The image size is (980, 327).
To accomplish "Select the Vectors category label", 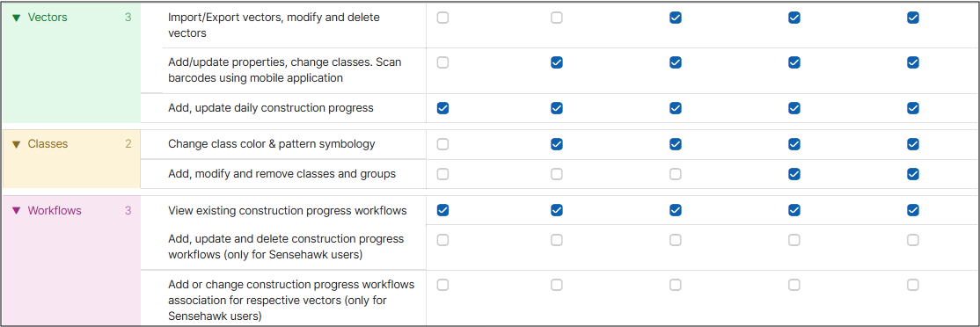I will click(x=48, y=18).
